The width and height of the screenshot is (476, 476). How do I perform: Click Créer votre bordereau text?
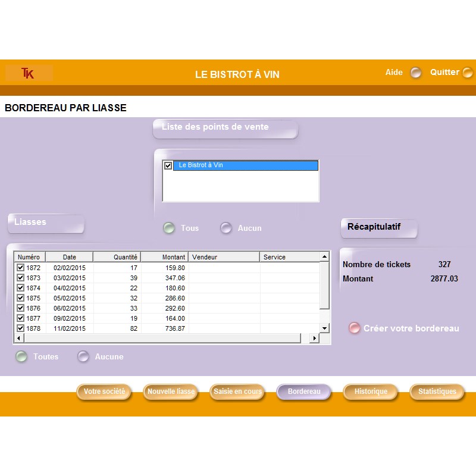tap(411, 328)
